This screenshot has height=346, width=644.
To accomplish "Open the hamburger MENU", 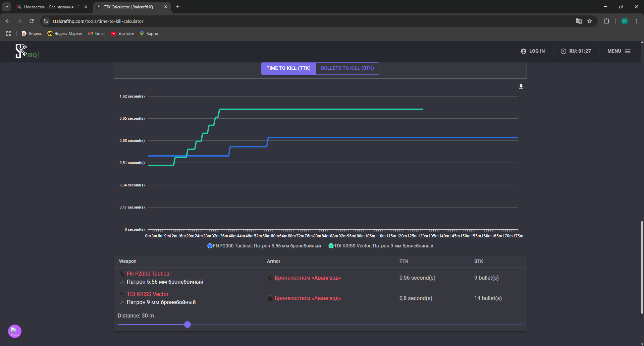I will coord(619,51).
